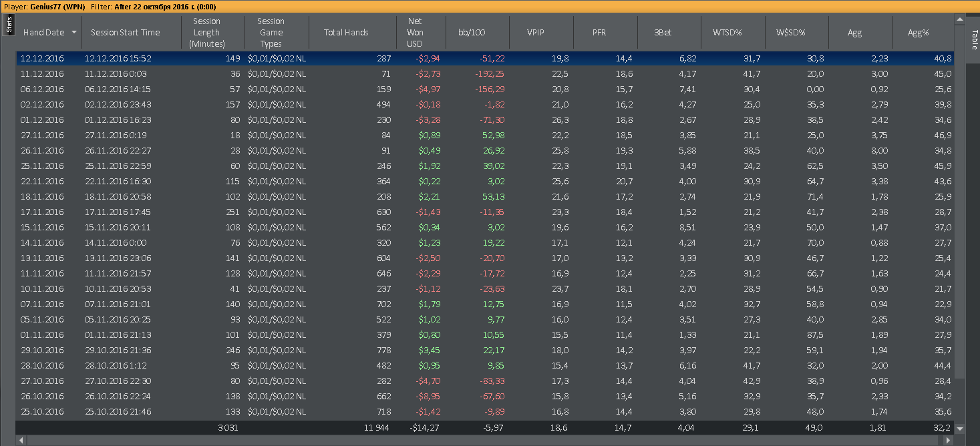The width and height of the screenshot is (980, 446).
Task: Click the 26,3 VPIP cell
Action: coord(560,120)
